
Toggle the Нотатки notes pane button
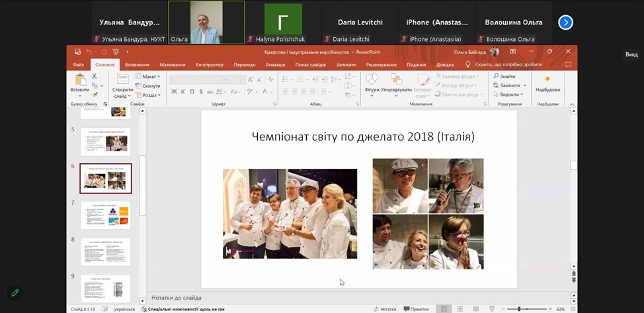[385, 309]
